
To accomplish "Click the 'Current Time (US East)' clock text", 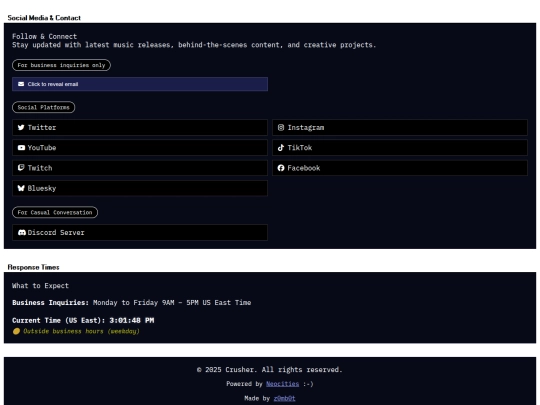I will 83,320.
